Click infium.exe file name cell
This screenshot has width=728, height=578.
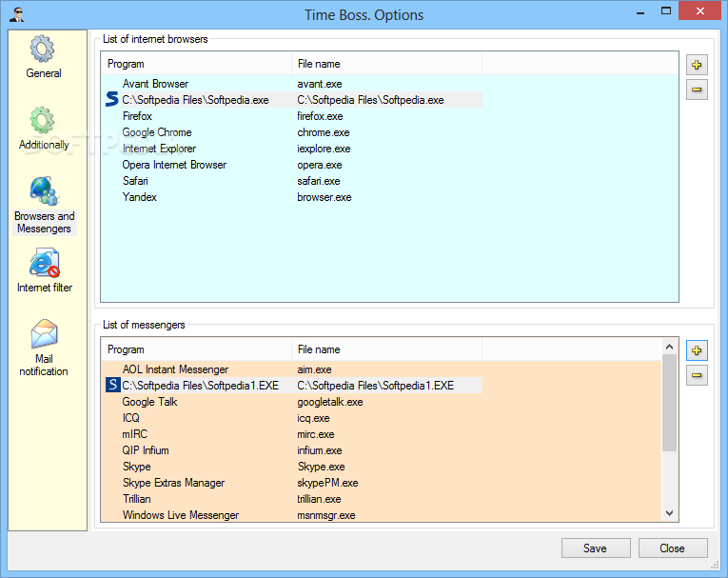[x=320, y=450]
